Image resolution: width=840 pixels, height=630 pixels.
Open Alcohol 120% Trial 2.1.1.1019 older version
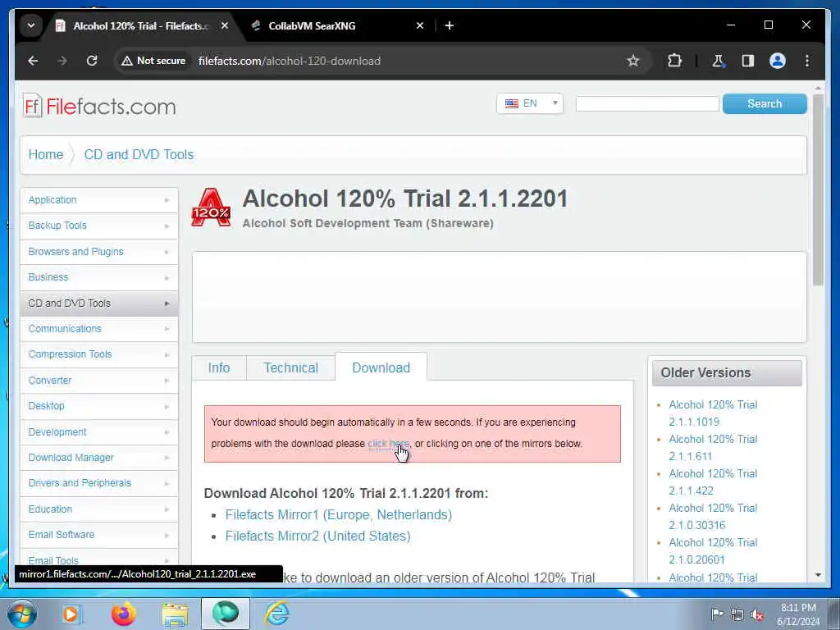(x=713, y=413)
